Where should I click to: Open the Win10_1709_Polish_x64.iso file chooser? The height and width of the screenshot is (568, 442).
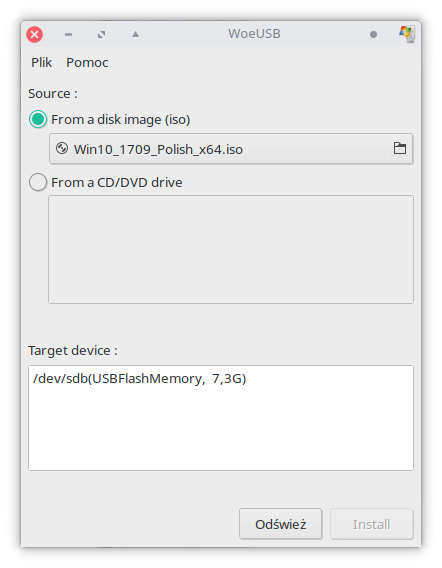[x=231, y=149]
